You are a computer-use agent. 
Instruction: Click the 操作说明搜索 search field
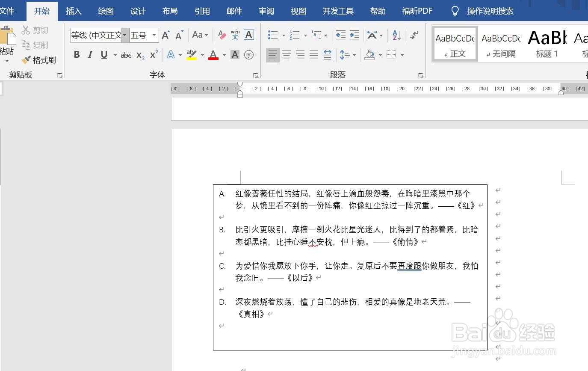click(x=490, y=11)
